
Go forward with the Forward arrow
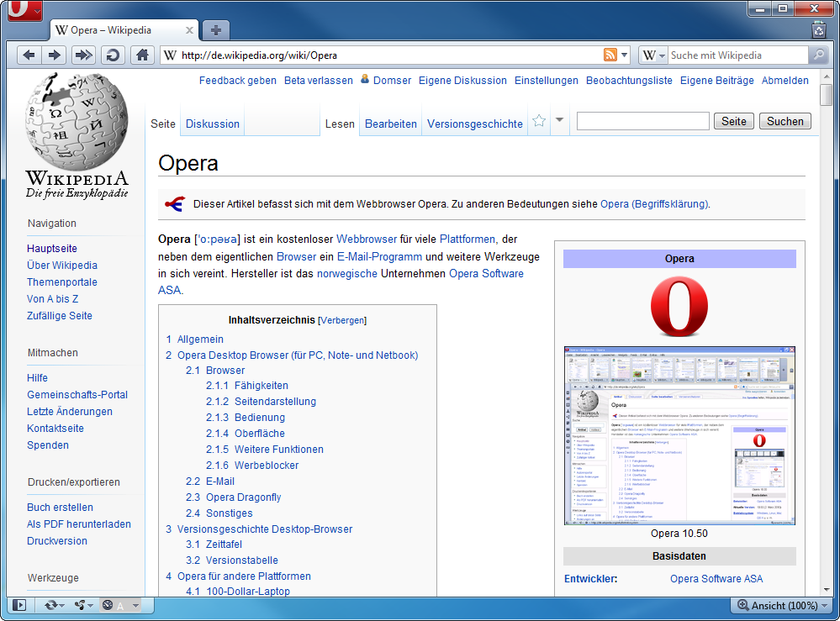coord(54,55)
